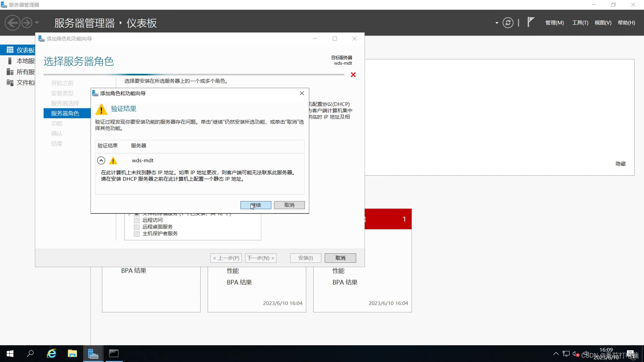Click the network icon in system tray
The image size is (644, 362).
[x=566, y=354]
